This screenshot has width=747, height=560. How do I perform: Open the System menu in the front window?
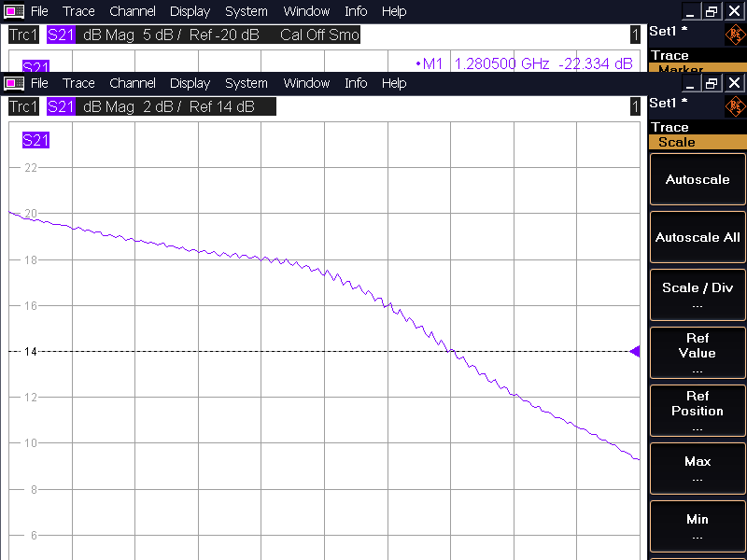point(247,83)
